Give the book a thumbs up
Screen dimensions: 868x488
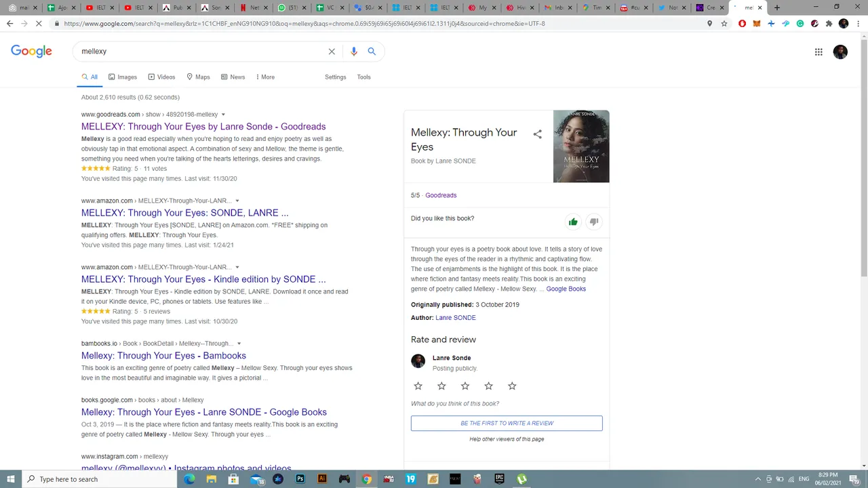click(573, 222)
